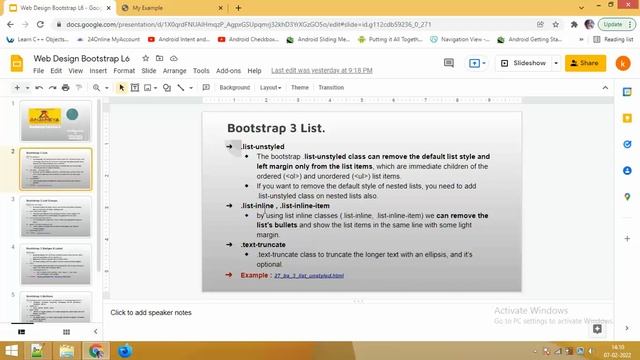Open Chrome from taskbar

point(96,351)
